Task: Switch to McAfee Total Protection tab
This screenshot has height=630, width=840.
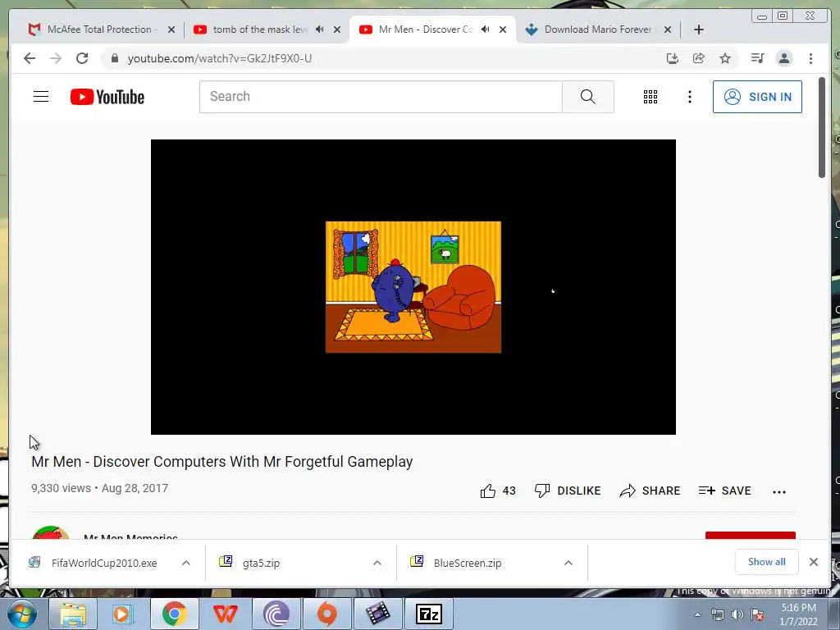Action: pyautogui.click(x=101, y=30)
